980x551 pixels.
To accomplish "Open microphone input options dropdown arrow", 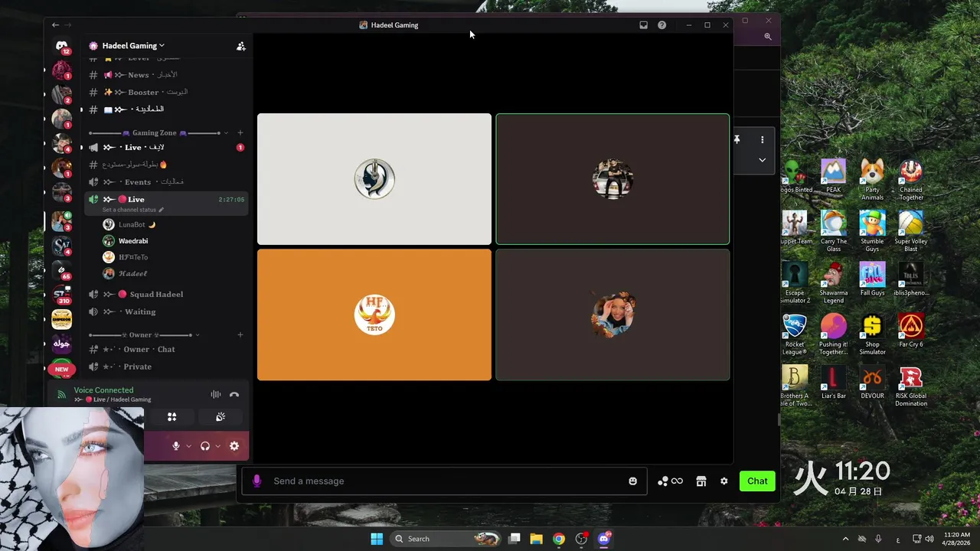I will pyautogui.click(x=188, y=446).
